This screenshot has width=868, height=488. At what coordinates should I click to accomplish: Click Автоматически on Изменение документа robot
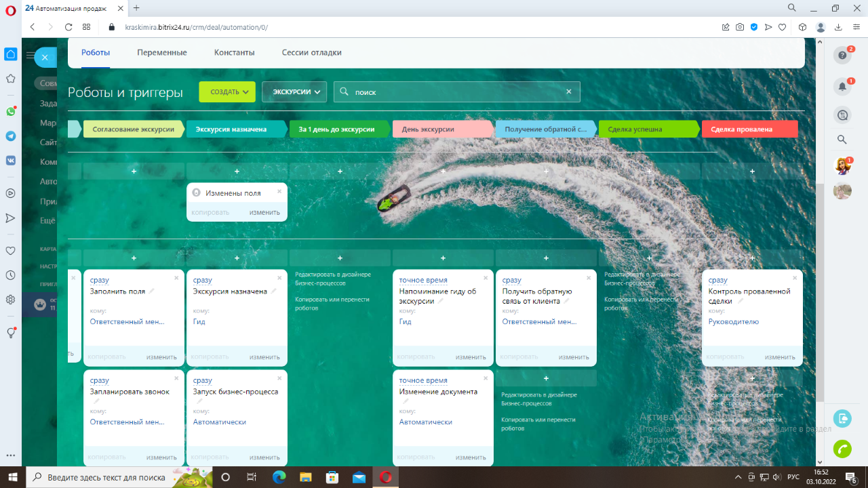[x=426, y=422]
